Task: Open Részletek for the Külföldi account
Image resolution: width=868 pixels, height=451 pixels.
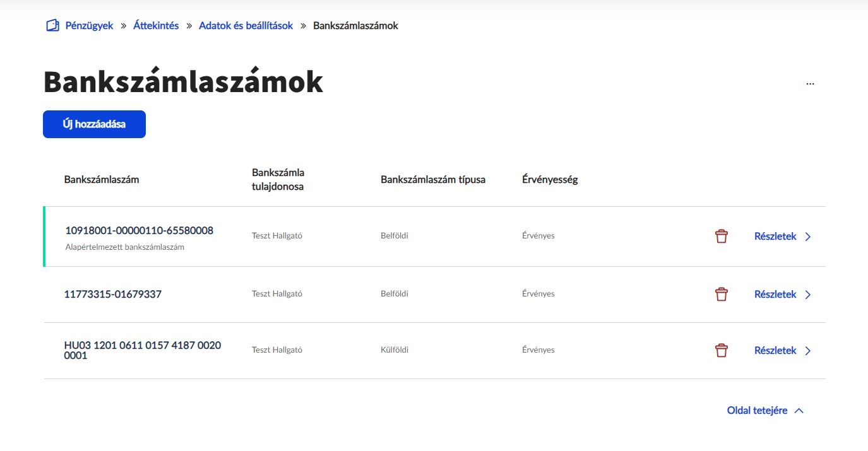Action: click(775, 351)
